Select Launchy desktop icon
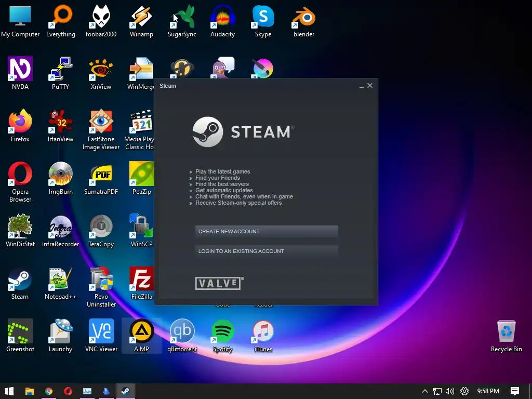This screenshot has height=399, width=532. pyautogui.click(x=61, y=336)
